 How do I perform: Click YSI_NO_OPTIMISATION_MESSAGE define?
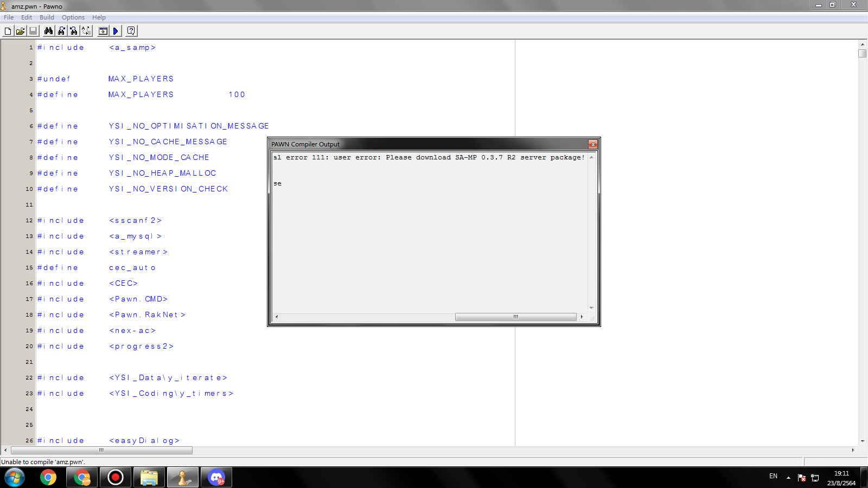189,126
